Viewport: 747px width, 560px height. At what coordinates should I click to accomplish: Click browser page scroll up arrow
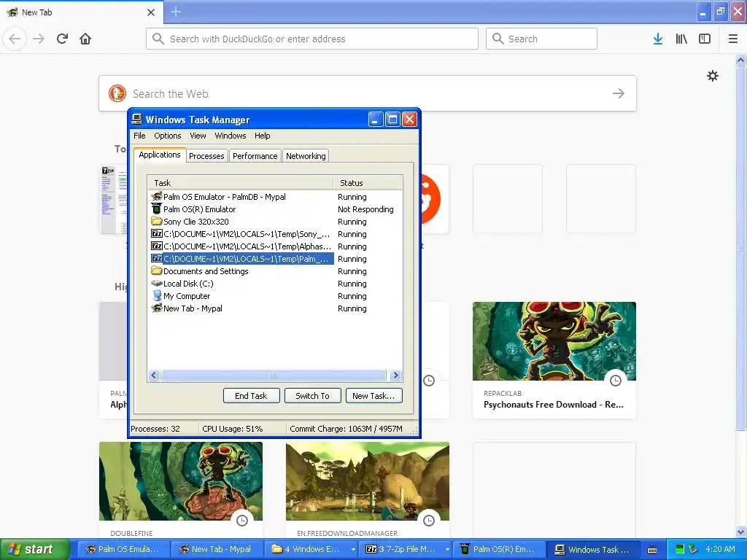741,60
